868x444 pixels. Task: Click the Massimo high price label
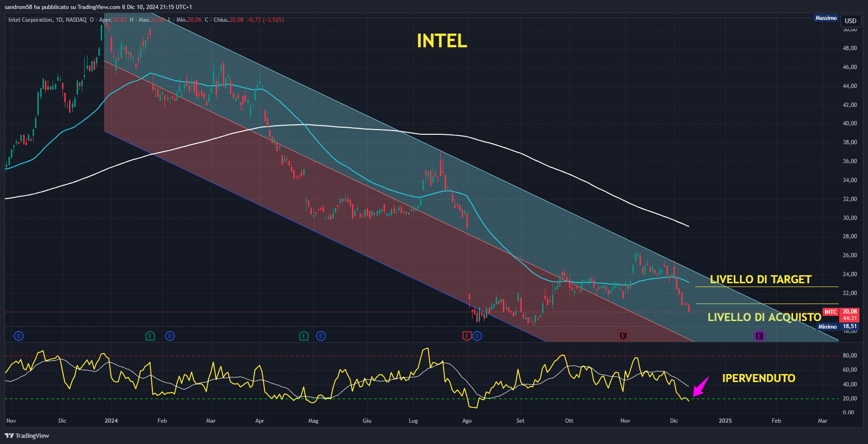coord(826,18)
